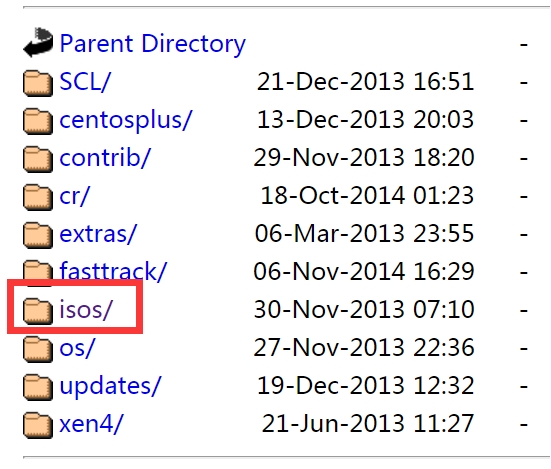Screen dimensions: 551x469
Task: Open the SCL/ directory link
Action: tap(85, 82)
